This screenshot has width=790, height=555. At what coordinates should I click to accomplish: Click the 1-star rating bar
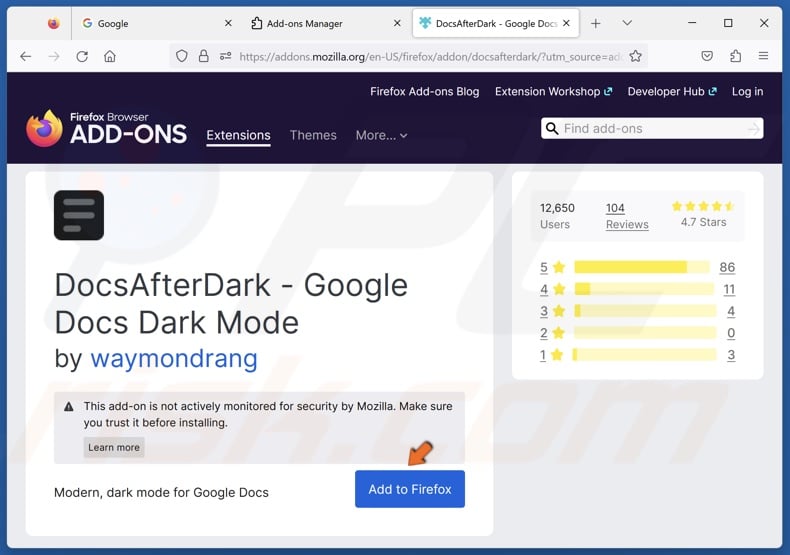[645, 355]
